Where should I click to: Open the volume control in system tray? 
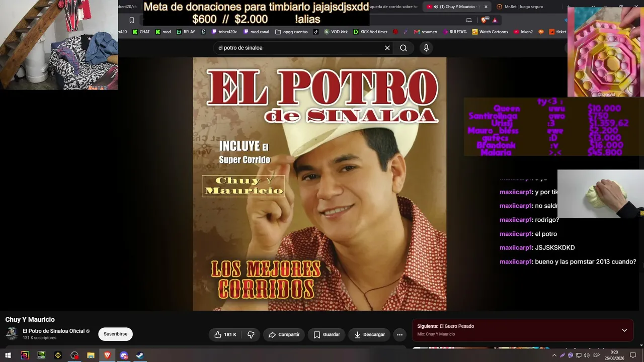pyautogui.click(x=587, y=355)
